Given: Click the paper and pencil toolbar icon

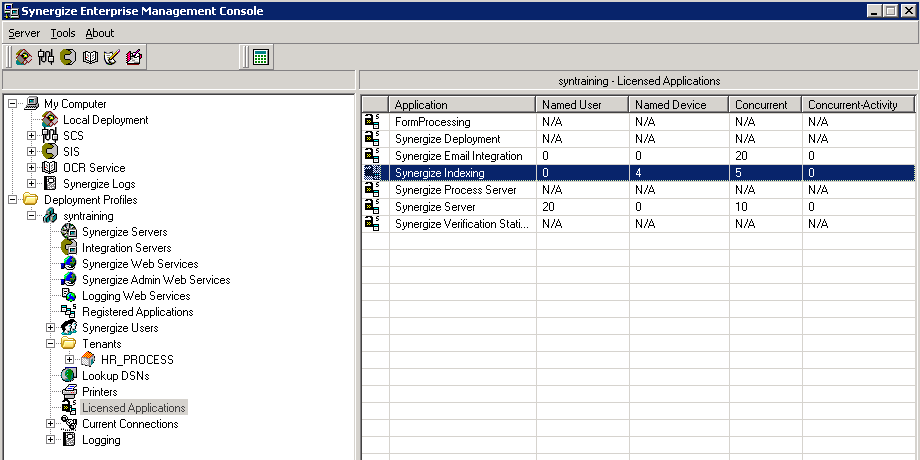Looking at the screenshot, I should click(x=111, y=57).
